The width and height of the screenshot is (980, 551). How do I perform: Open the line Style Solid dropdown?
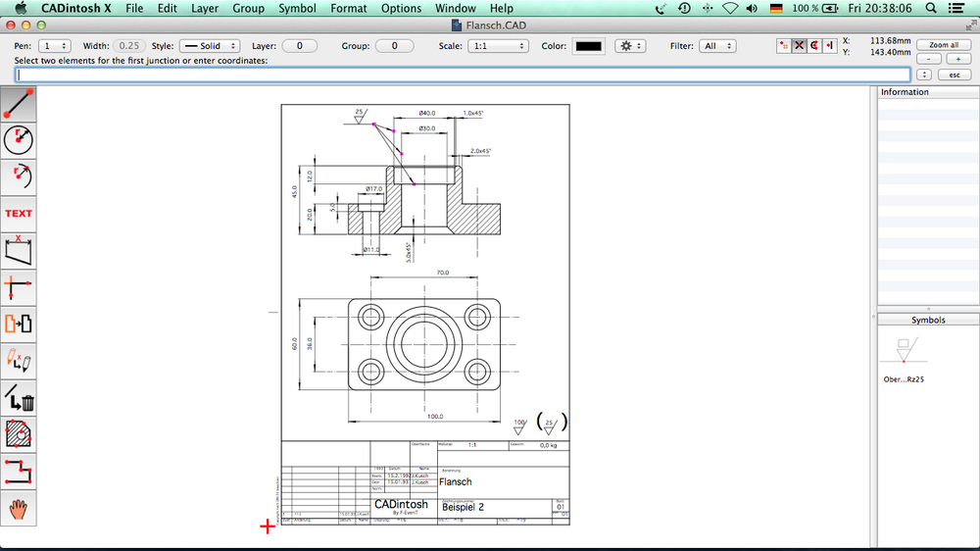tap(210, 46)
